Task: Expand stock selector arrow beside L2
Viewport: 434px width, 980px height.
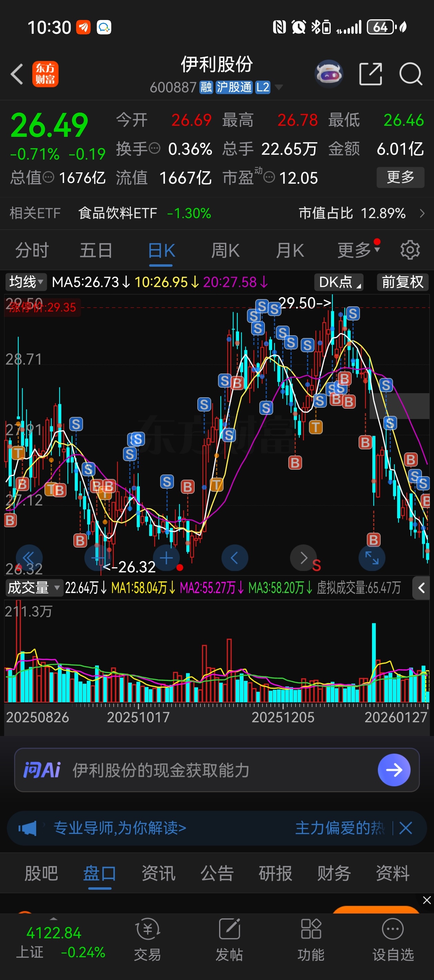Action: click(x=279, y=88)
